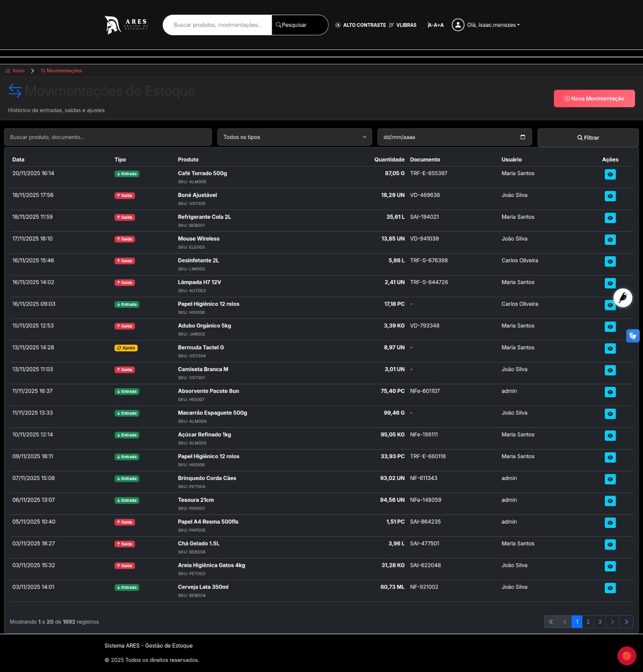View details of Chá Gelado 1.5L movement
Viewport: 643px width, 672px height.
[x=610, y=545]
